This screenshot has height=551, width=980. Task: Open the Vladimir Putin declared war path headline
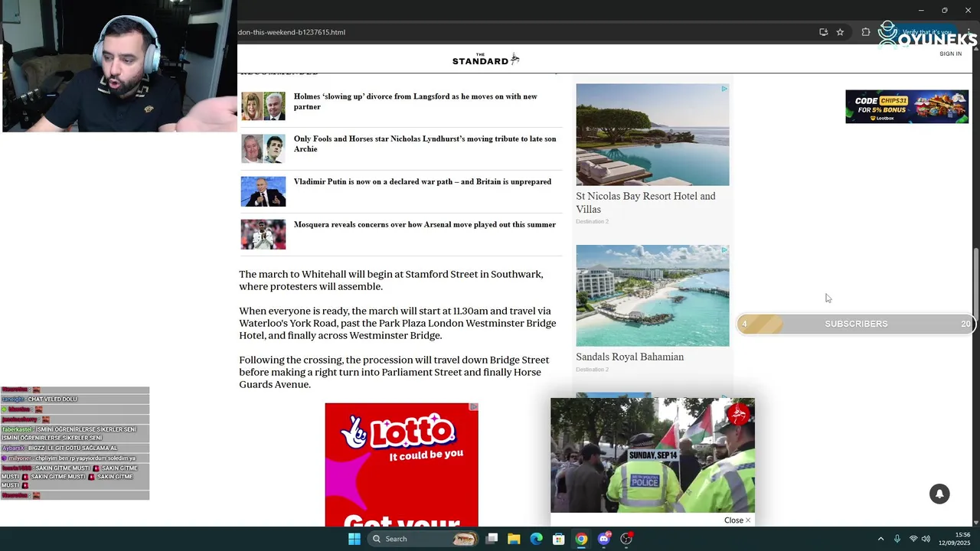tap(423, 182)
